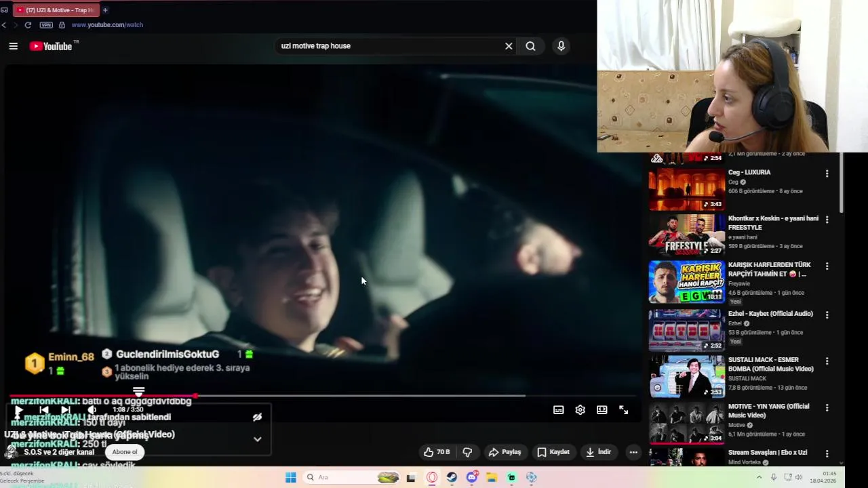The image size is (868, 488).
Task: Seek on the video progress bar
Action: tap(323, 396)
